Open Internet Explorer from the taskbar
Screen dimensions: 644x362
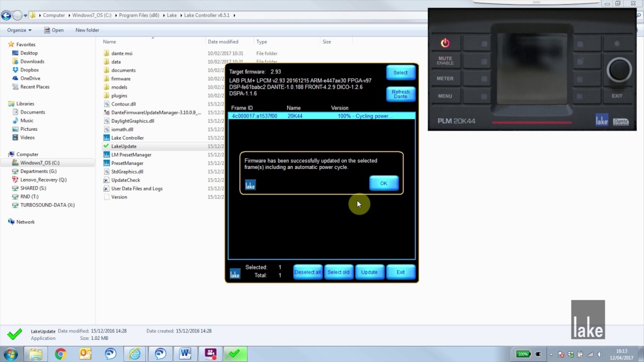[x=135, y=354]
